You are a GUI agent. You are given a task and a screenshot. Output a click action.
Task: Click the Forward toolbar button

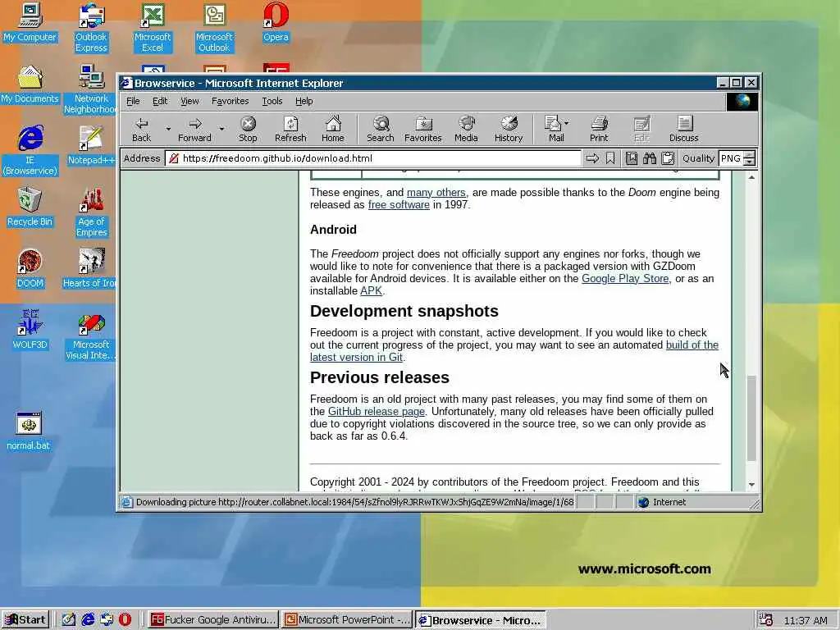194,129
